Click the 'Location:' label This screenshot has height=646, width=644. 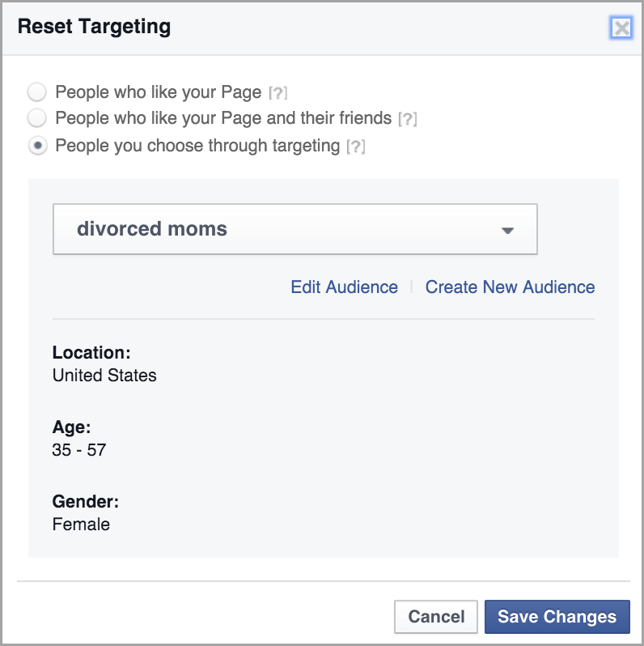pyautogui.click(x=91, y=353)
